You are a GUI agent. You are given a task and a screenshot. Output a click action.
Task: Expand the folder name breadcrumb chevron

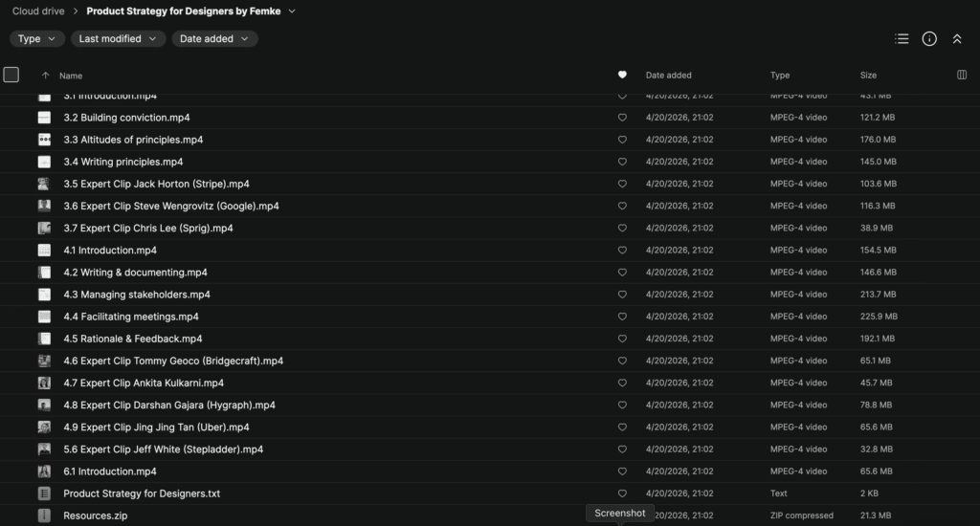pos(292,11)
